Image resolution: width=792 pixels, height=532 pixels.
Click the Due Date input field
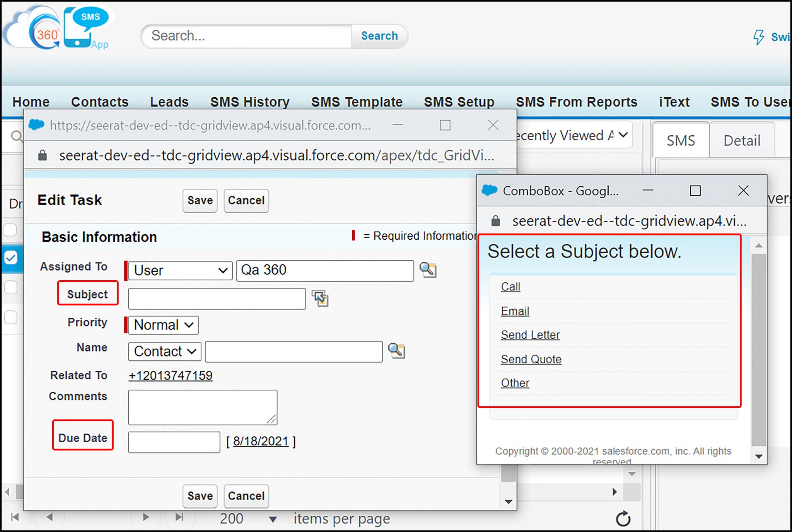[174, 442]
